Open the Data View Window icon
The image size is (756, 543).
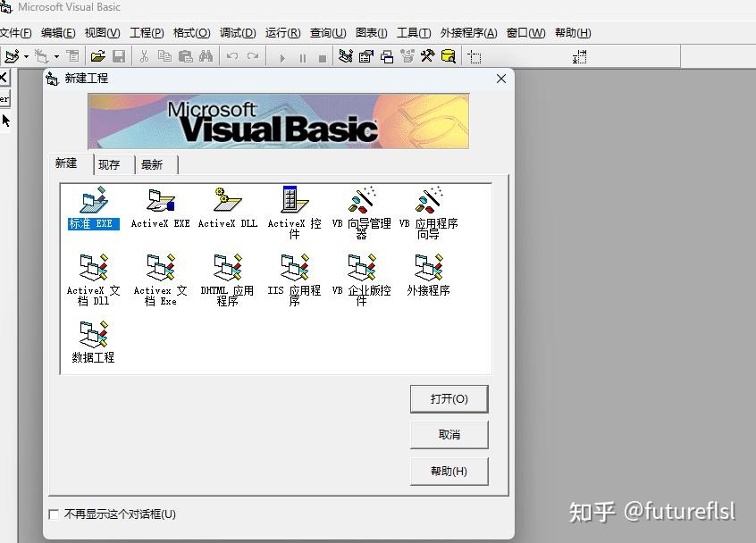[449, 56]
